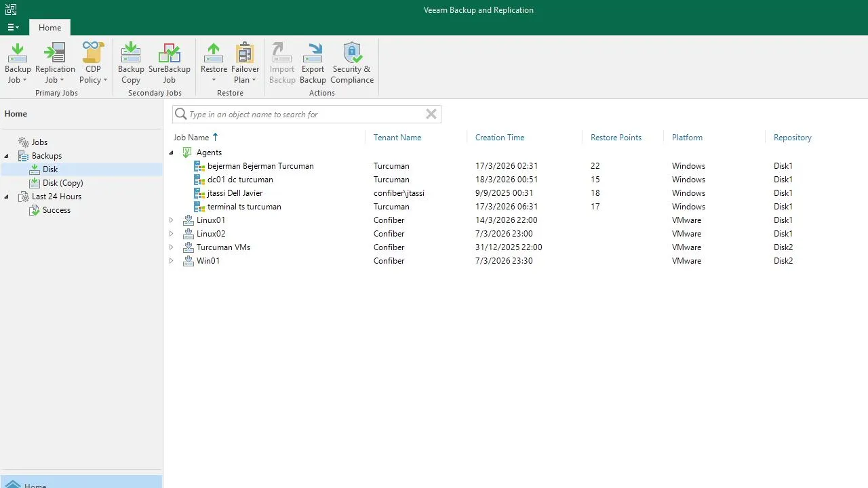Select the bejerman Bejerman Turcuman backup
Image resolution: width=868 pixels, height=488 pixels.
pyautogui.click(x=260, y=166)
